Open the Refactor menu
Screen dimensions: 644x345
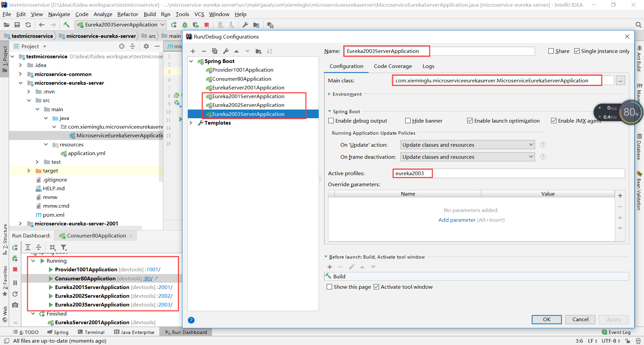127,14
